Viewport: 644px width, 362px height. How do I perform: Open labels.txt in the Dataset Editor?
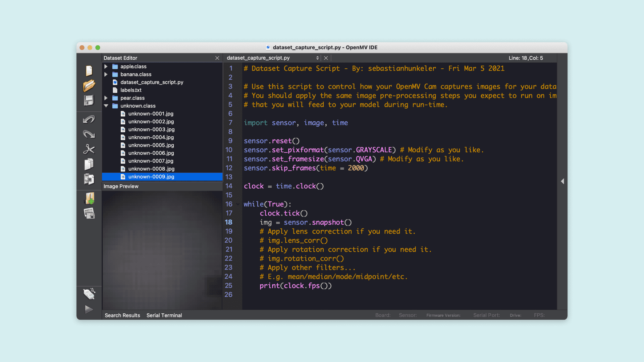(131, 90)
